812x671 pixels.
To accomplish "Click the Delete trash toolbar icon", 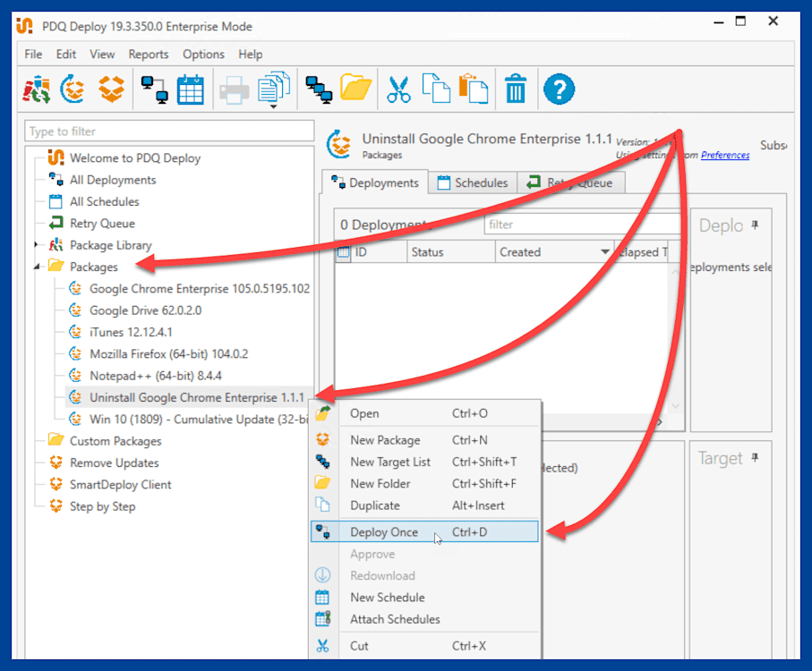I will [x=515, y=89].
